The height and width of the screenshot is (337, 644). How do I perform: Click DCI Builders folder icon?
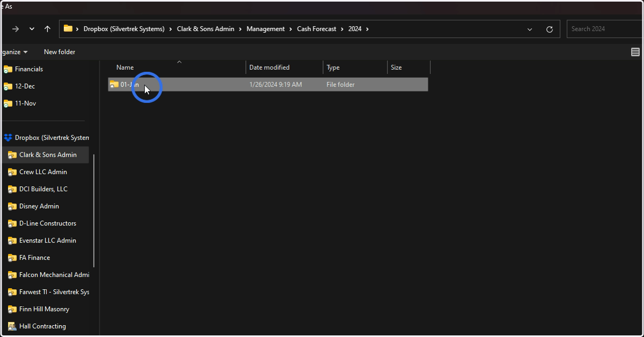(x=12, y=189)
